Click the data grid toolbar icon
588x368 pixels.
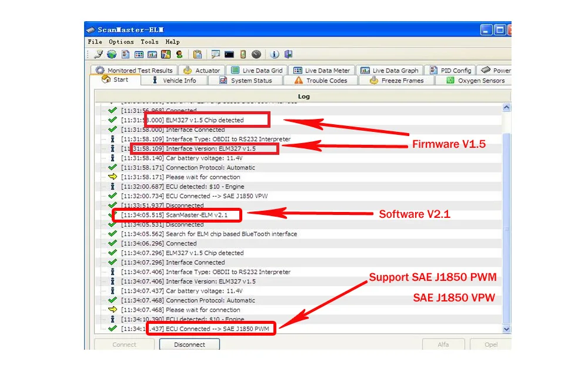tap(139, 54)
